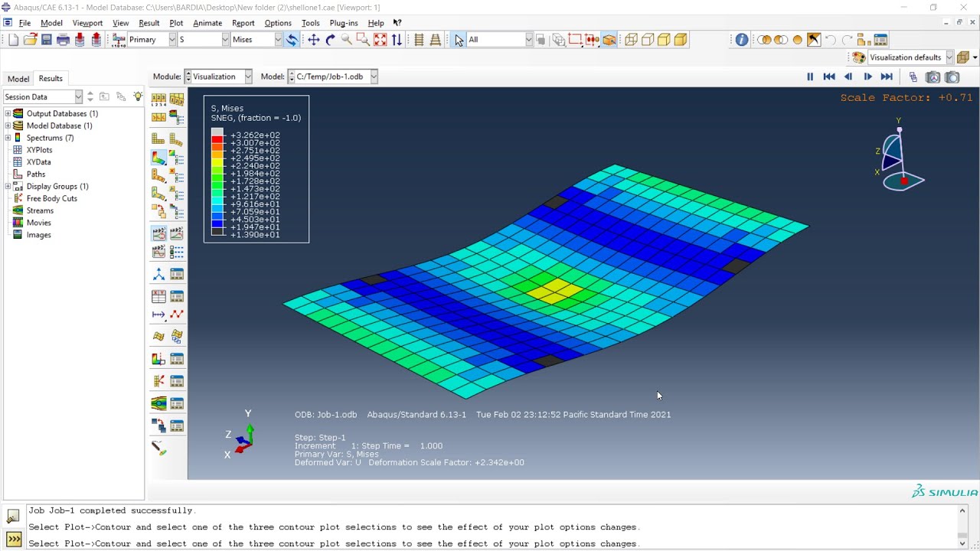The image size is (980, 551).
Task: Enable hidden render style
Action: [x=648, y=40]
